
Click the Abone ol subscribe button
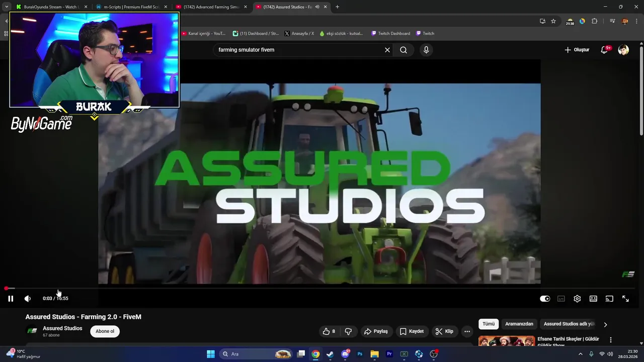pyautogui.click(x=105, y=331)
